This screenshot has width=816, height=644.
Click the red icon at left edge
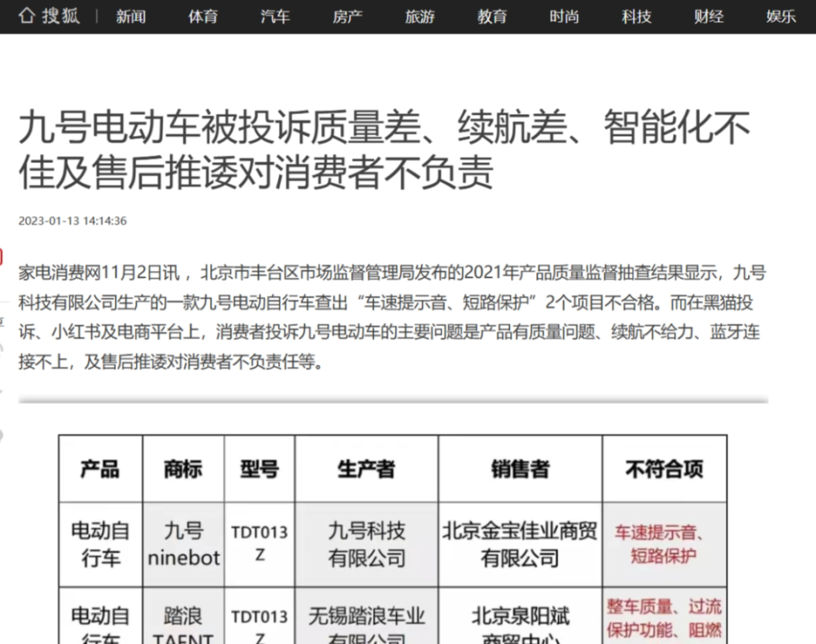coord(2,257)
